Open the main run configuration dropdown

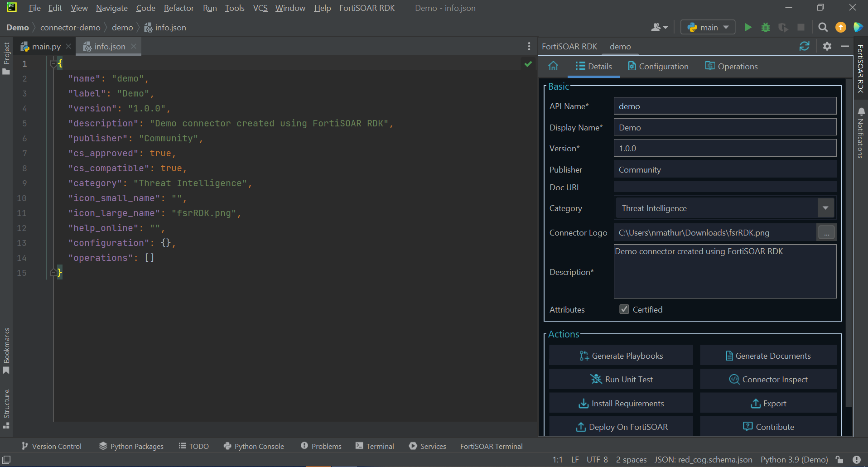click(x=708, y=28)
